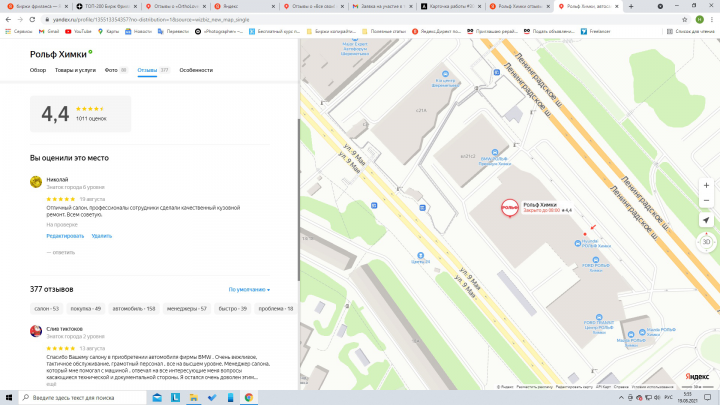This screenshot has width=720, height=405.
Task: Filter reviews by автомобиль · 158 tag
Action: [134, 309]
